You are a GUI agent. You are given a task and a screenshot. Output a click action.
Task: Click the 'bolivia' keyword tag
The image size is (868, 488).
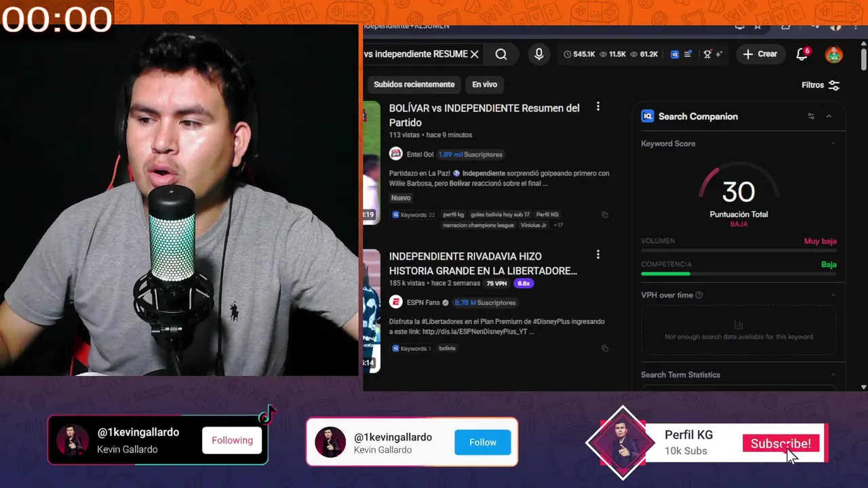(448, 348)
